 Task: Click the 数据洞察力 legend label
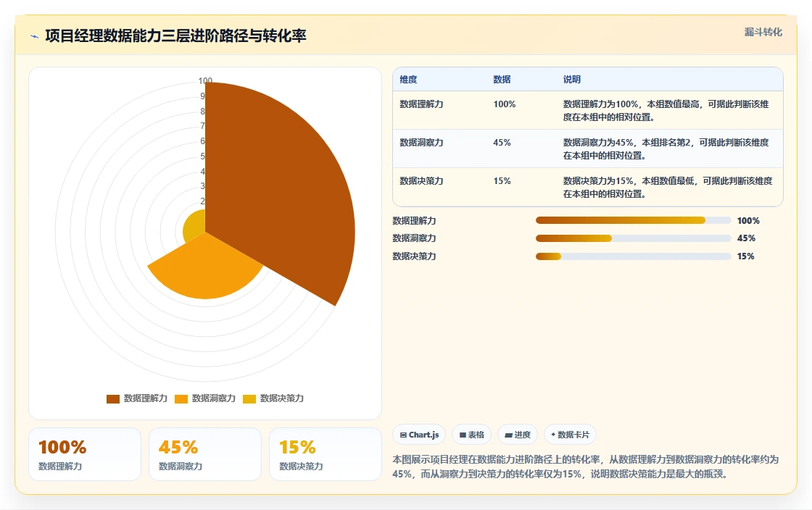point(213,398)
